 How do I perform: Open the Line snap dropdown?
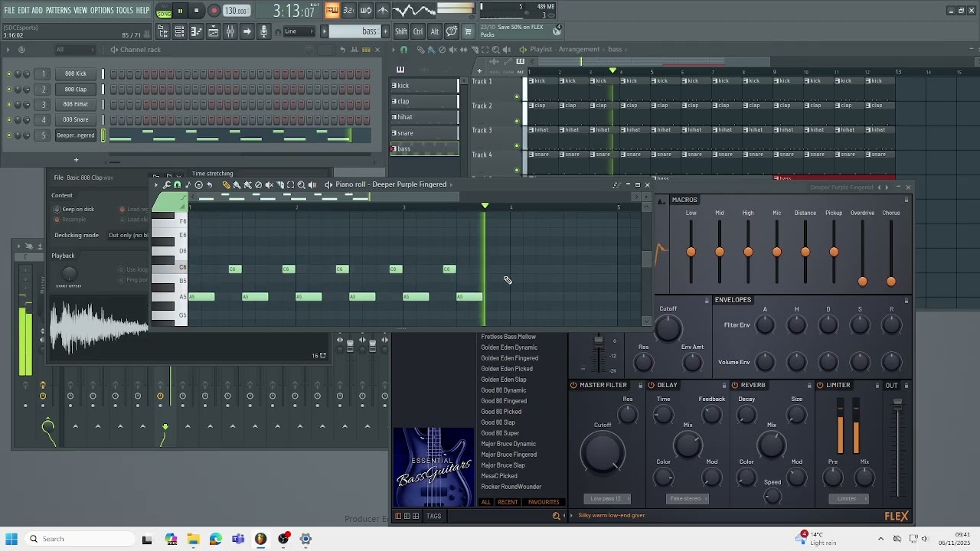[x=299, y=31]
